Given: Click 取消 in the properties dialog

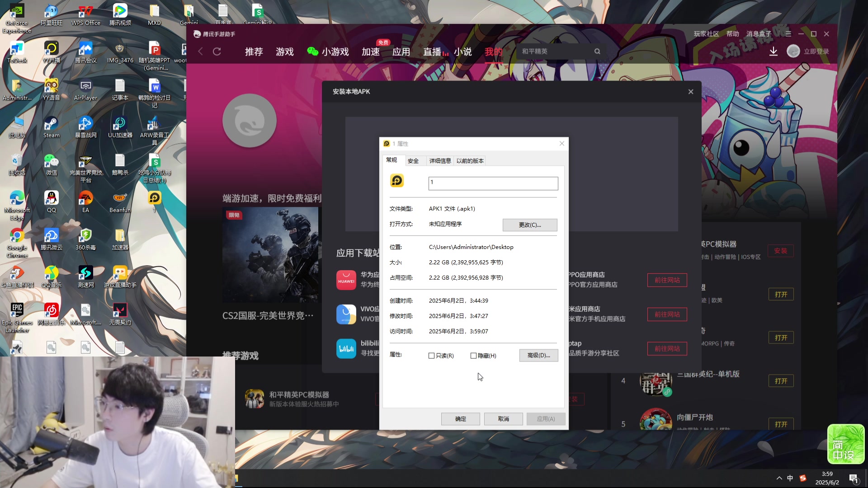Looking at the screenshot, I should click(503, 419).
